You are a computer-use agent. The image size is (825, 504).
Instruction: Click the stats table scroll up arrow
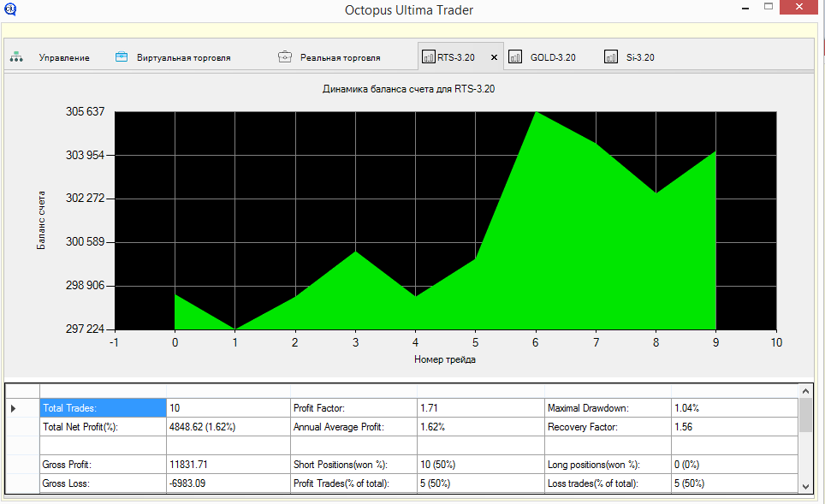[805, 391]
